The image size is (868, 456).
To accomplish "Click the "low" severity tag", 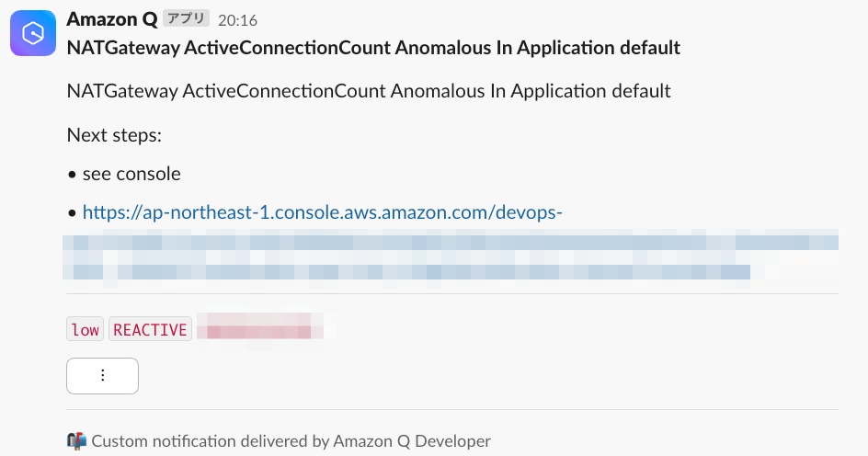I will point(85,329).
